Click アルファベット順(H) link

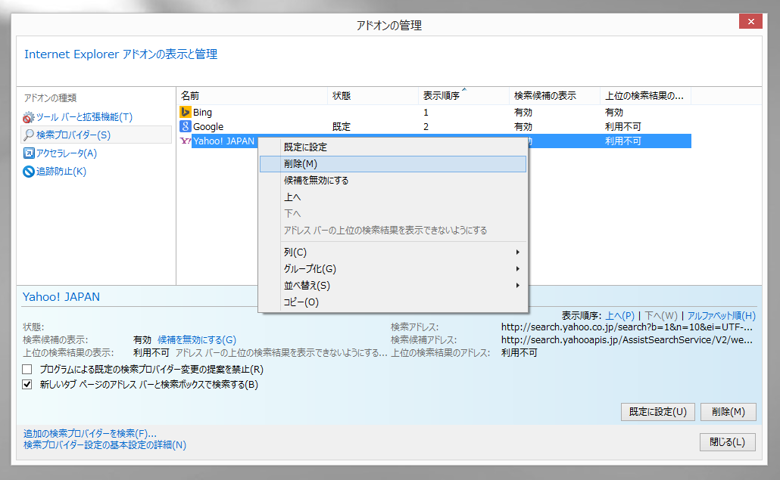click(721, 315)
